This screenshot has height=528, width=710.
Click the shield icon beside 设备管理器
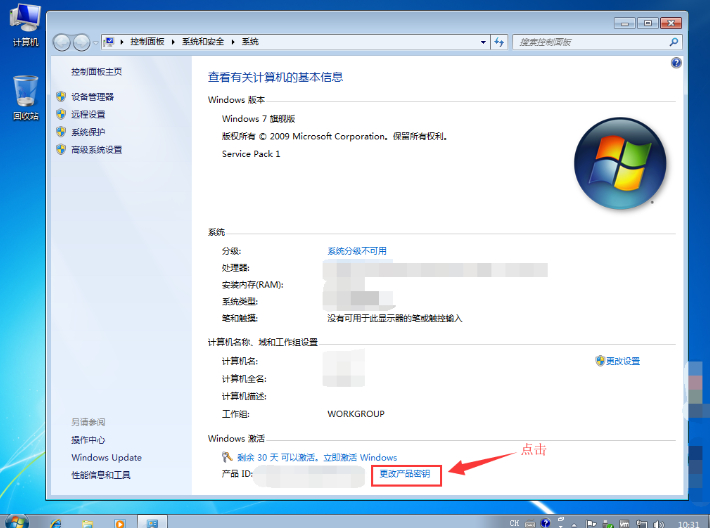coord(61,96)
